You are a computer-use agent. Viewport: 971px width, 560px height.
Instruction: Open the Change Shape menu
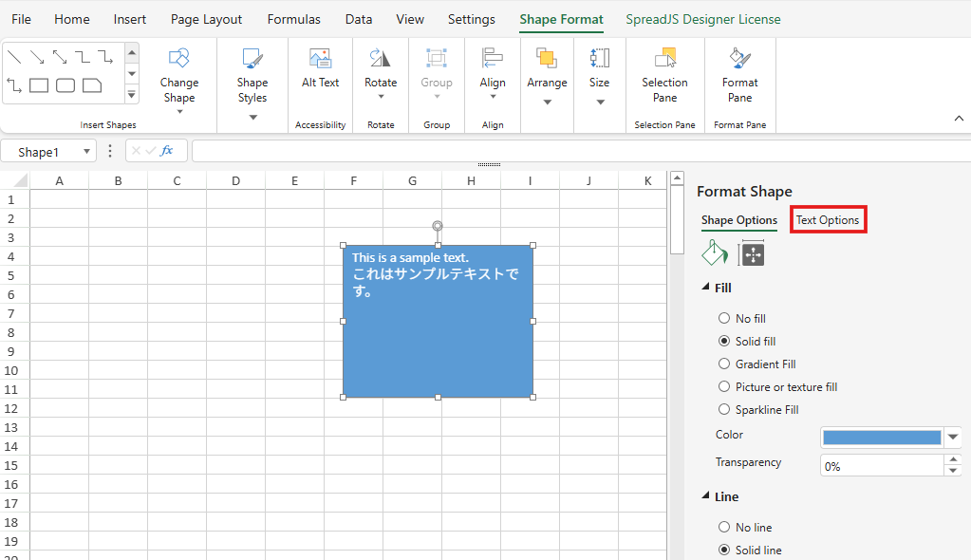click(x=179, y=82)
